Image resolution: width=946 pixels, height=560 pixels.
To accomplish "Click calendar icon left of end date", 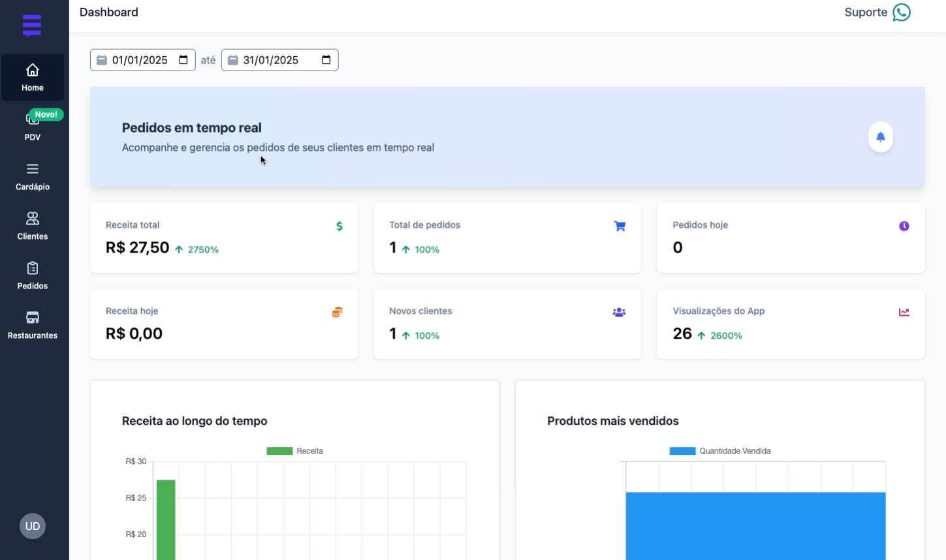I will pos(232,60).
